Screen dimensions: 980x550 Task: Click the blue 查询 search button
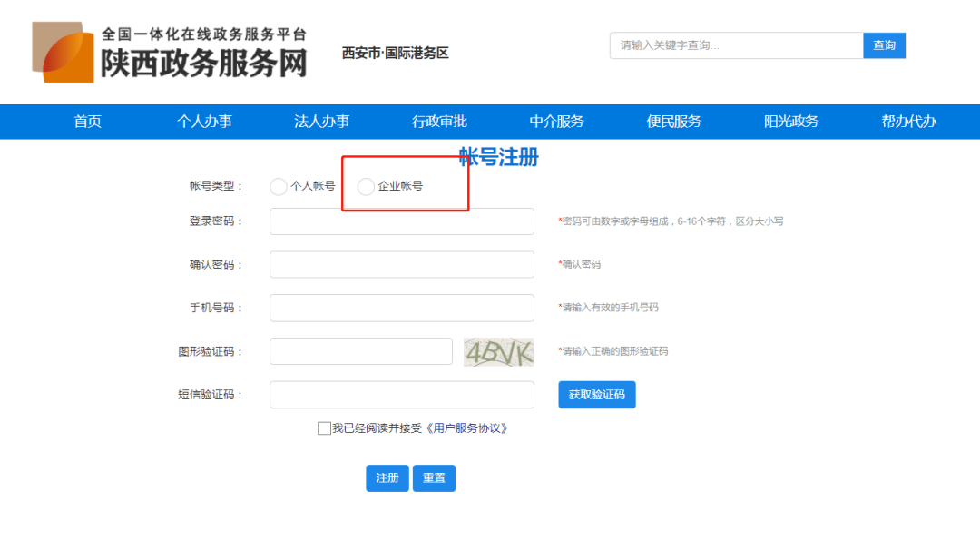click(884, 44)
